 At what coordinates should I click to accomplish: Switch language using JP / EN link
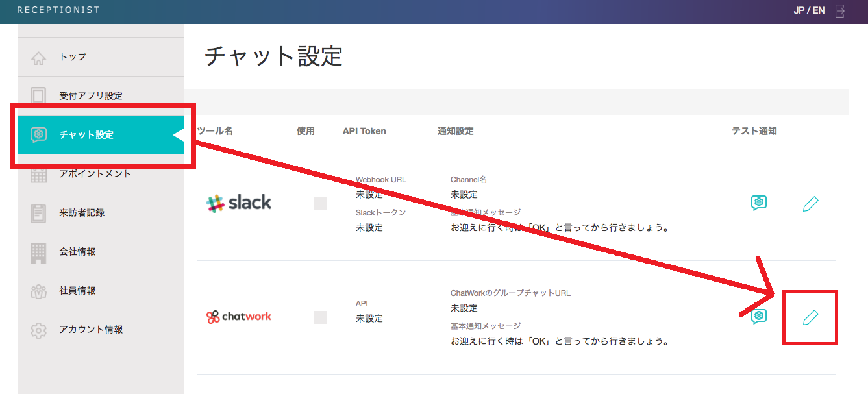pyautogui.click(x=809, y=11)
